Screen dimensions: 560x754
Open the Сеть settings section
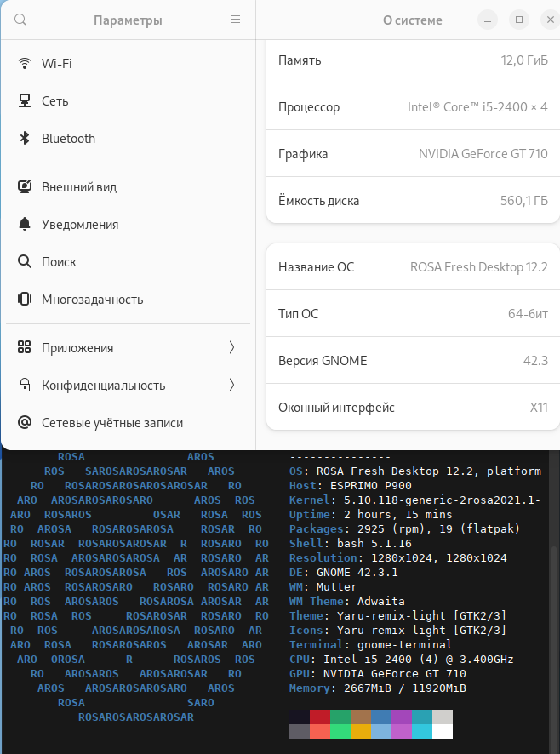tap(55, 101)
